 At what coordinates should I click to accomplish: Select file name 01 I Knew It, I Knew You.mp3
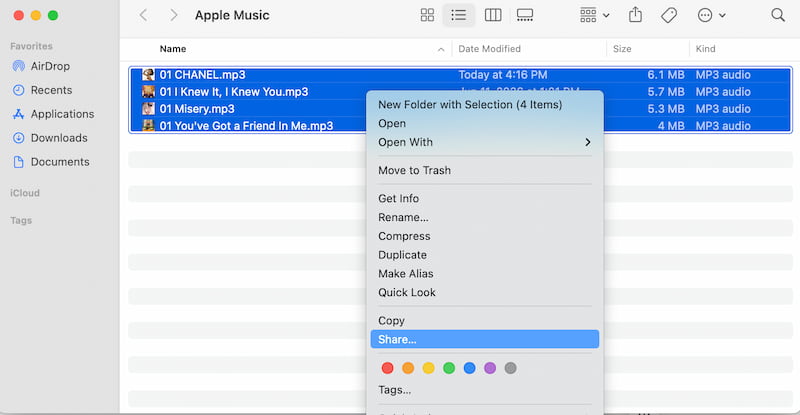(x=234, y=92)
